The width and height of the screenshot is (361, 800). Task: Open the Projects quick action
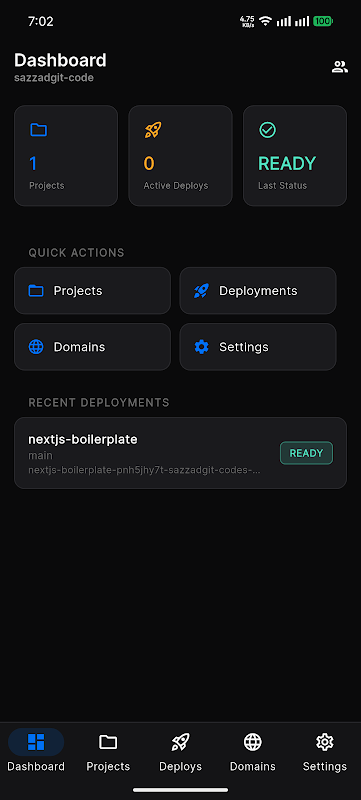(x=92, y=291)
